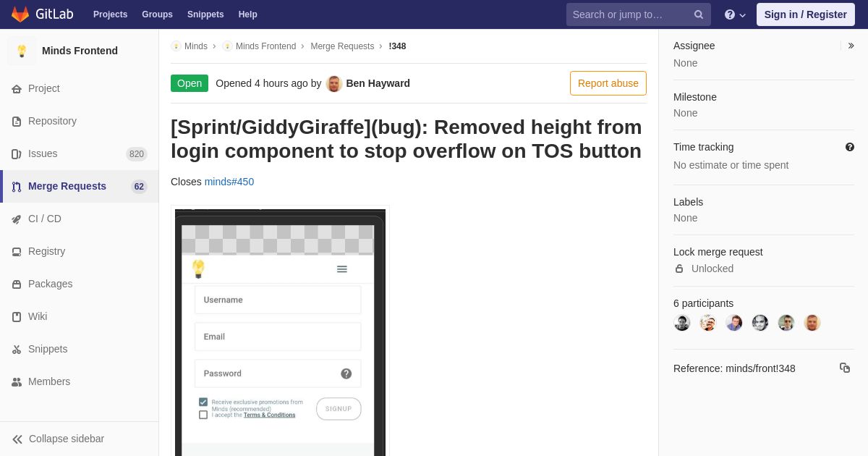
Task: Click the Collapse sidebar double-chevron icon
Action: point(17,439)
